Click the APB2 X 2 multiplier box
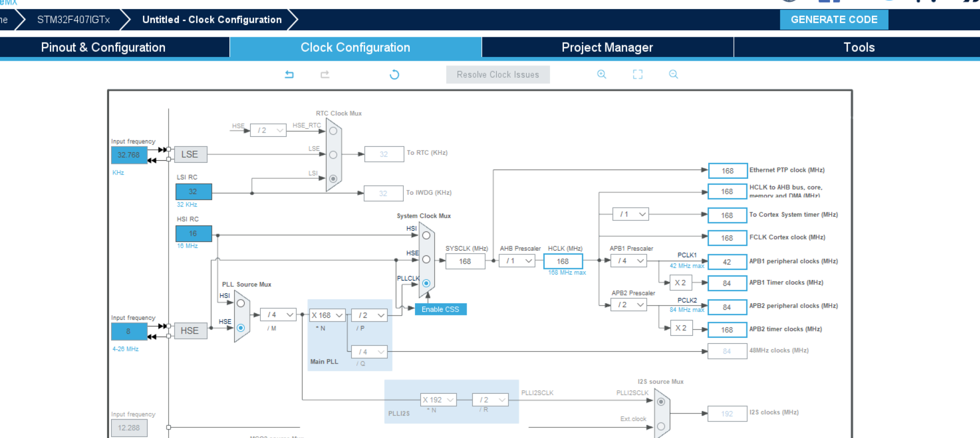This screenshot has height=438, width=980. click(682, 328)
